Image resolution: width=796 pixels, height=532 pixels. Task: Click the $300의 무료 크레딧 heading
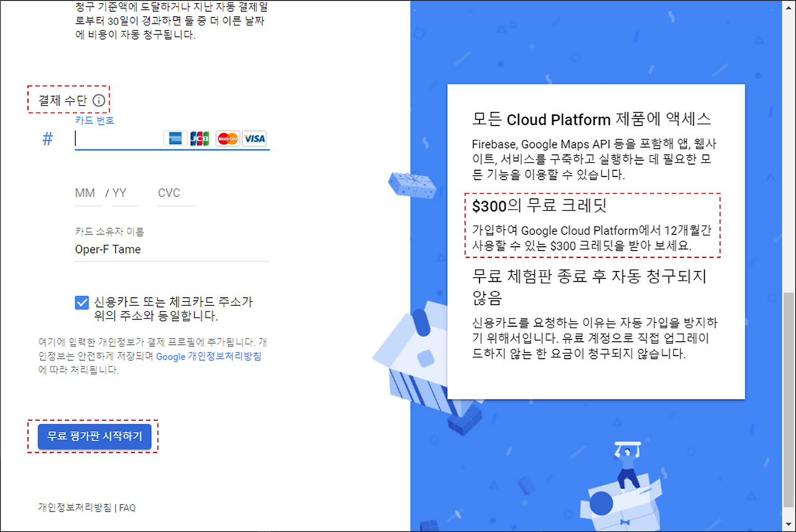click(539, 206)
